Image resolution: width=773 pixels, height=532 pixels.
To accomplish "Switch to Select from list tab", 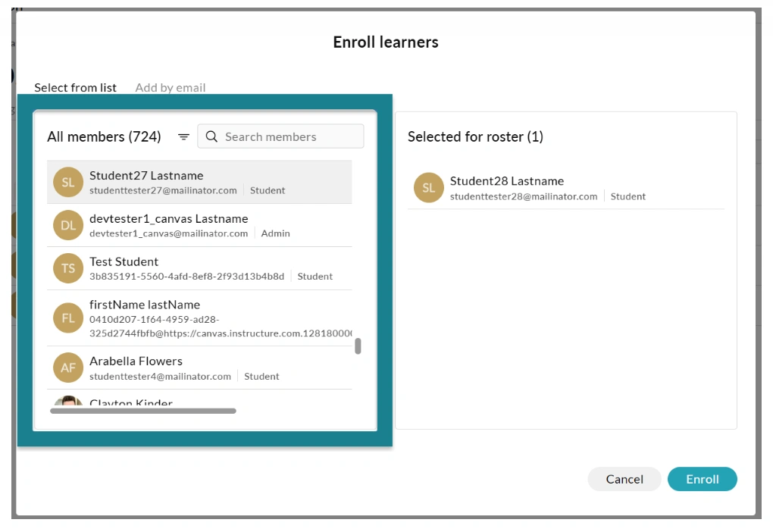I will (76, 88).
